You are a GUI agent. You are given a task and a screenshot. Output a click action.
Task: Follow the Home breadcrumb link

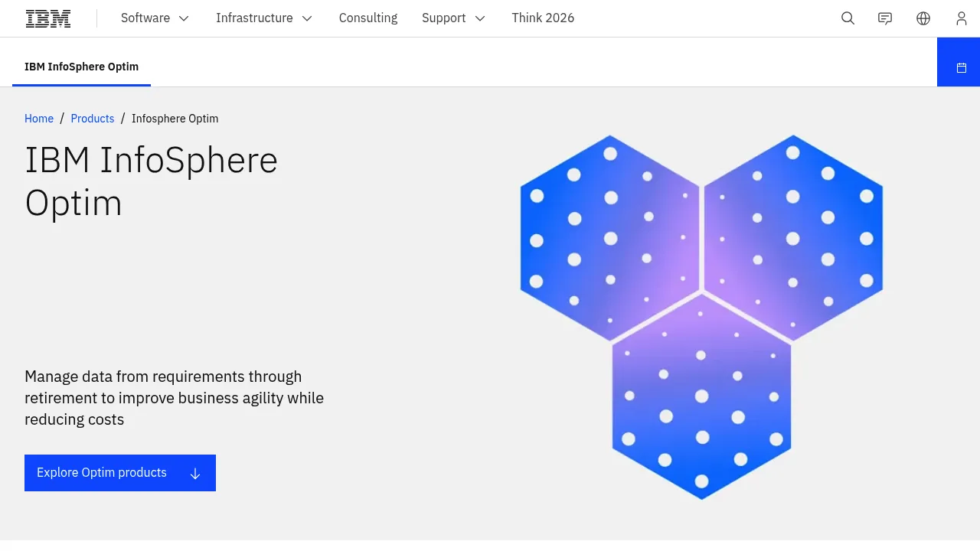pos(39,119)
